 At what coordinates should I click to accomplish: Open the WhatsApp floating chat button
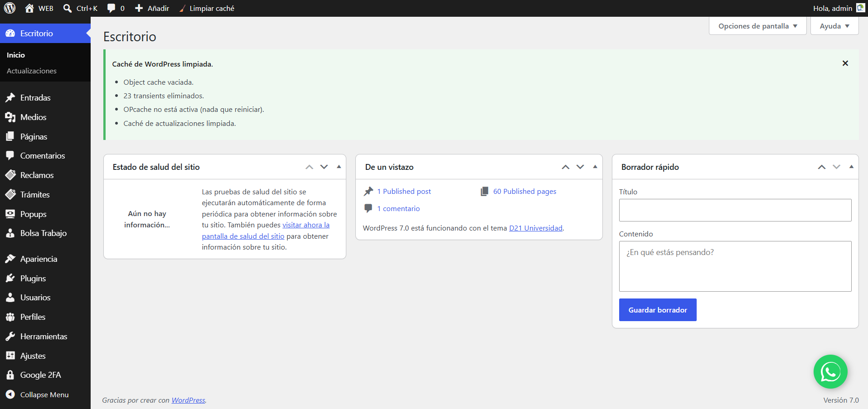830,372
